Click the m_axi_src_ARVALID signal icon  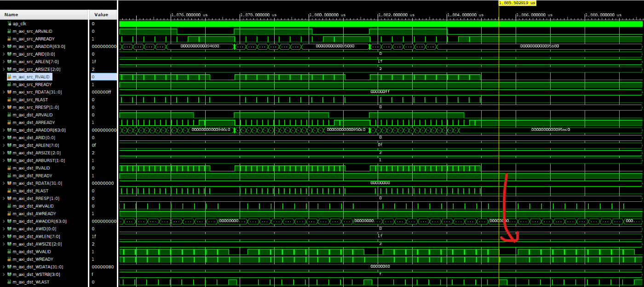[10, 31]
